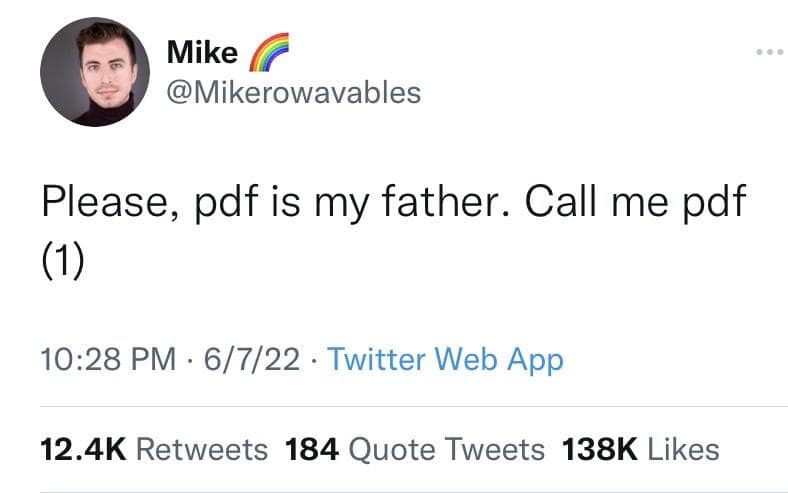Open the @Mikerowavables handle link

(x=292, y=93)
